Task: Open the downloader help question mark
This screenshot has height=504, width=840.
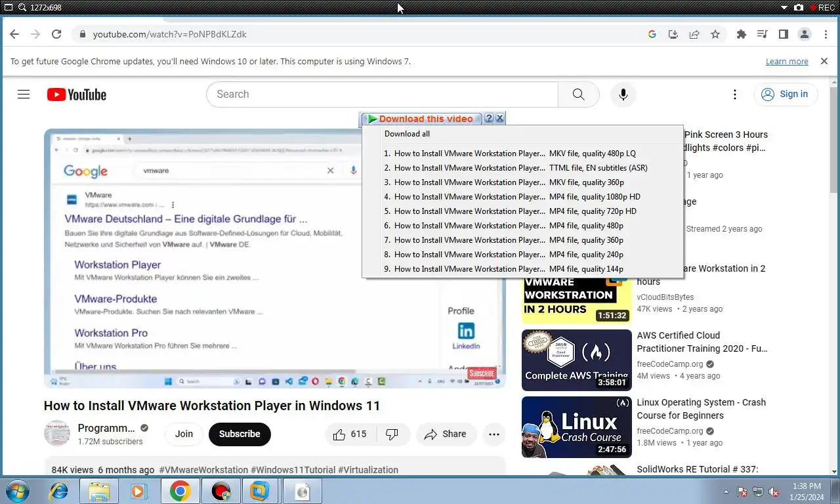Action: (x=489, y=119)
